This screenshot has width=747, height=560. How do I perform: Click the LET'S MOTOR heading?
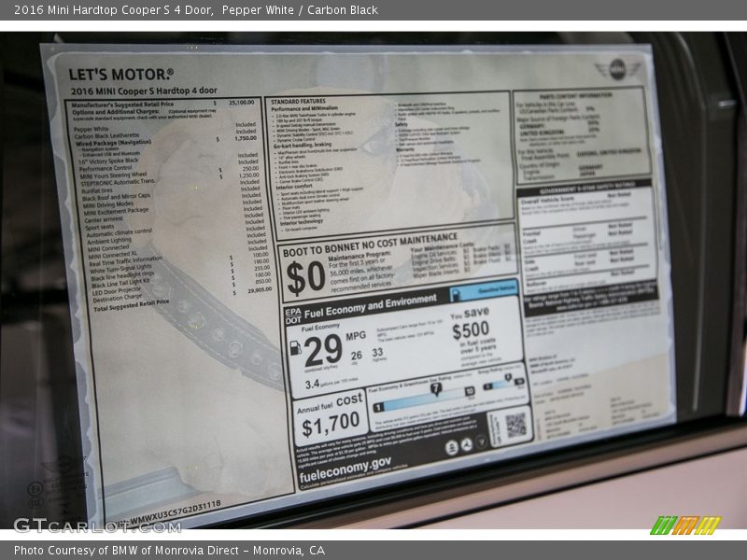tap(121, 75)
